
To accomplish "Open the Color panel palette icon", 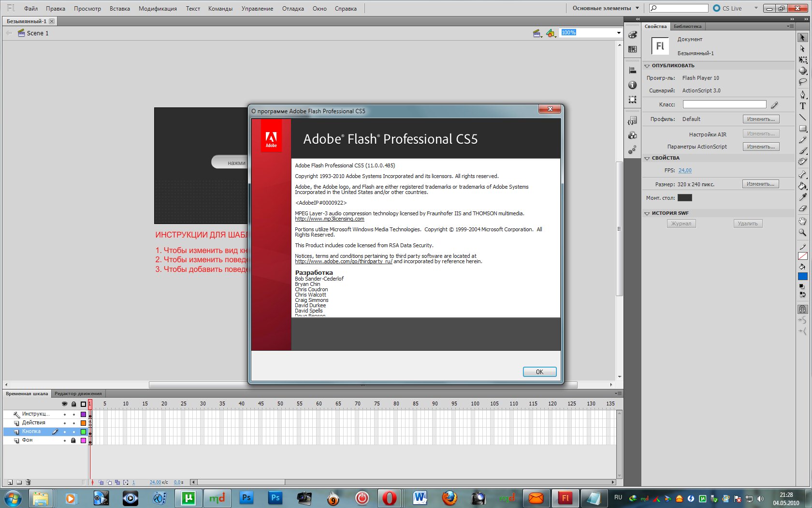I will (632, 35).
